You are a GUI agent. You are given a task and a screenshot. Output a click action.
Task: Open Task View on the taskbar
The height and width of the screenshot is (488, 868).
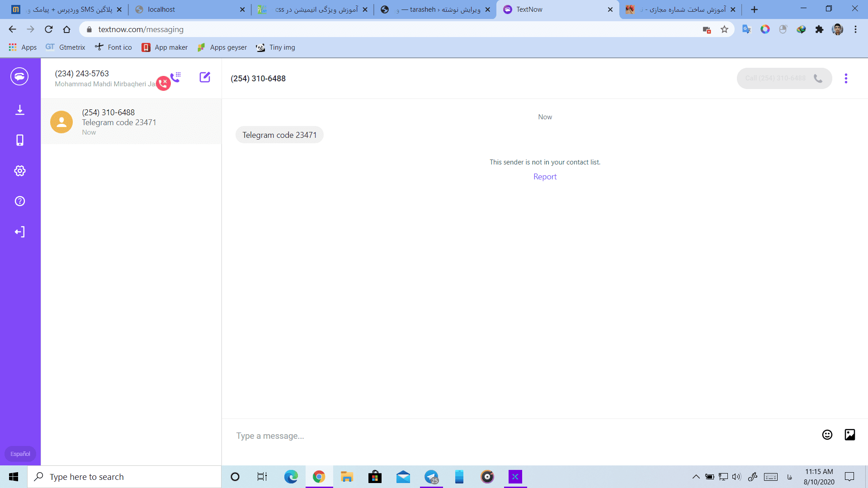[262, 477]
